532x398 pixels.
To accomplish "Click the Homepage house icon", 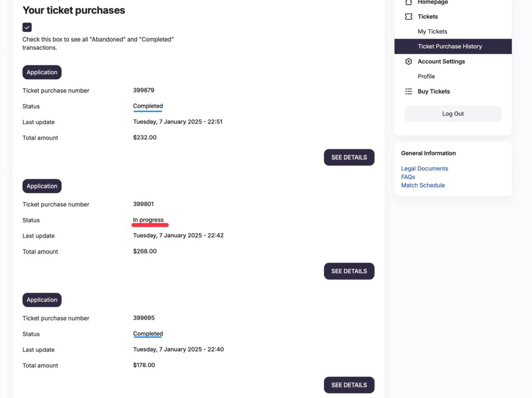I will [x=408, y=3].
